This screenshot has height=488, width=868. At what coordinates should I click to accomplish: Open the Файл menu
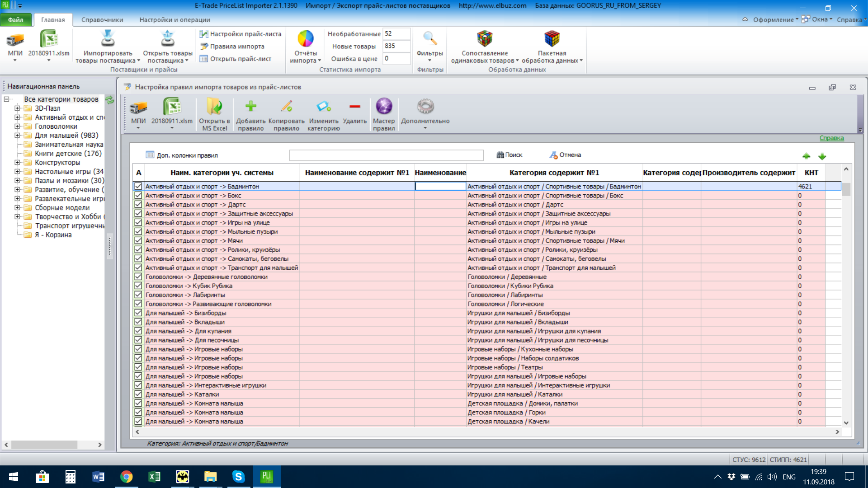pos(16,19)
